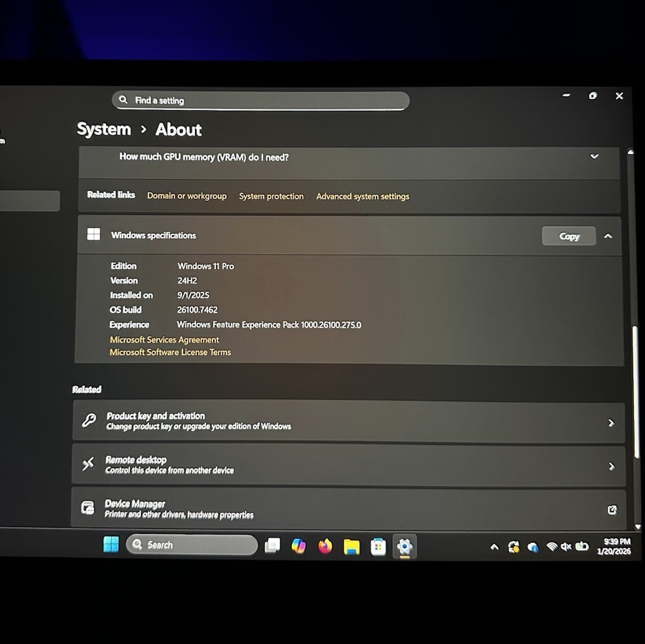Open Device Manager
The image size is (645, 644).
349,508
